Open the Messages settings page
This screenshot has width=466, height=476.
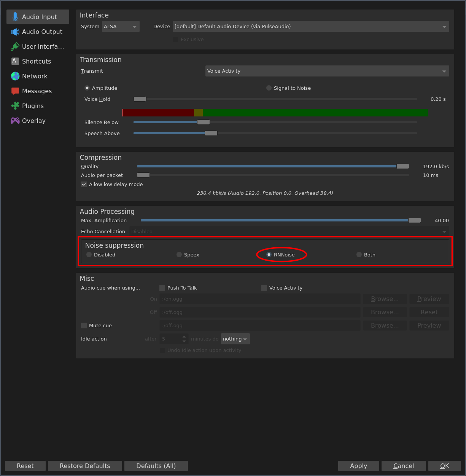(37, 91)
